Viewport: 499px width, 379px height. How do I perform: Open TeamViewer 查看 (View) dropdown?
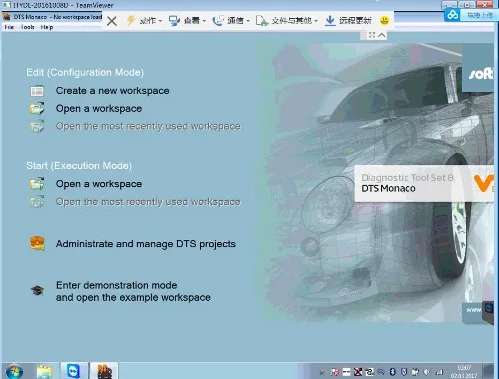coord(187,21)
